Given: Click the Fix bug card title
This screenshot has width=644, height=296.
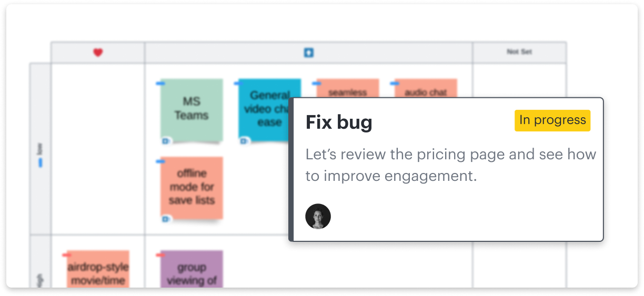Looking at the screenshot, I should point(339,123).
